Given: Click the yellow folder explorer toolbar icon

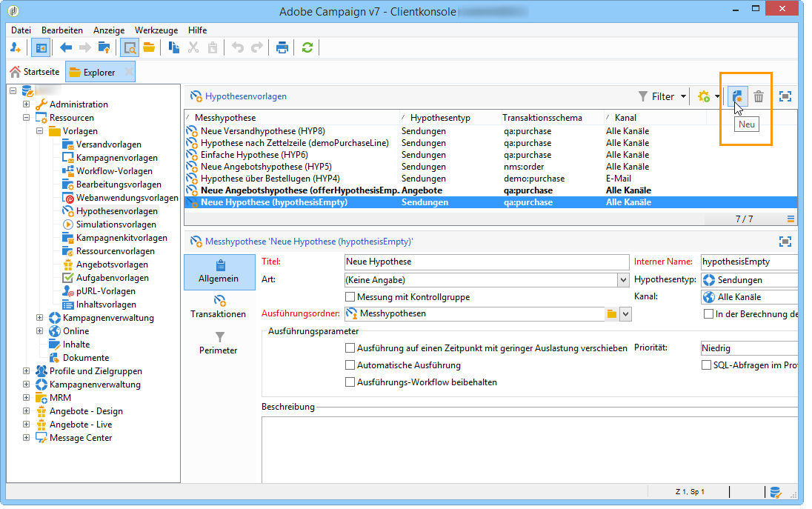Looking at the screenshot, I should pyautogui.click(x=149, y=47).
